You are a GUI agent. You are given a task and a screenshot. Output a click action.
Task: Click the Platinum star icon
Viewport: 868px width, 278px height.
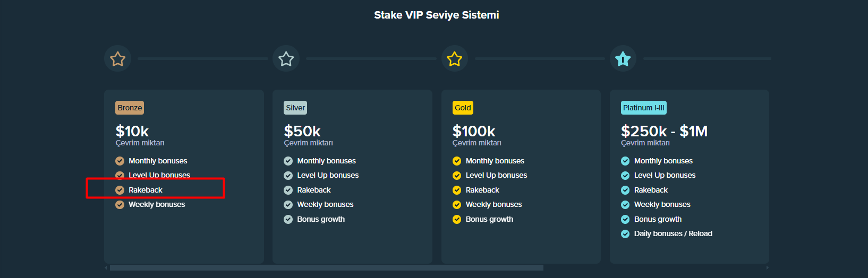click(623, 58)
